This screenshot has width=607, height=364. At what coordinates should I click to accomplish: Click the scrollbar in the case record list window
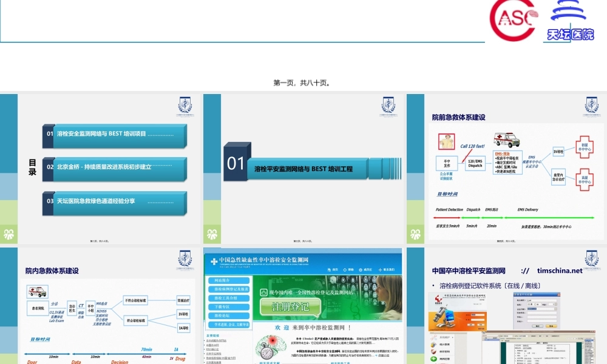pos(583,349)
